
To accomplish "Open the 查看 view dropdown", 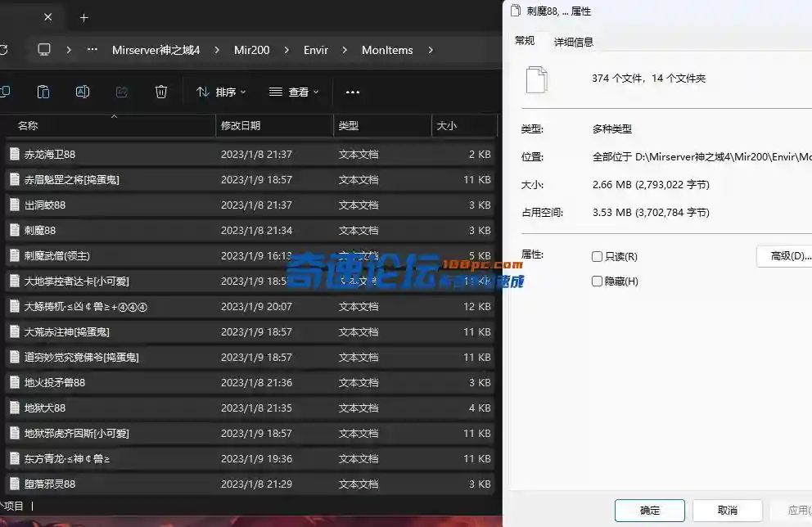I will click(294, 92).
